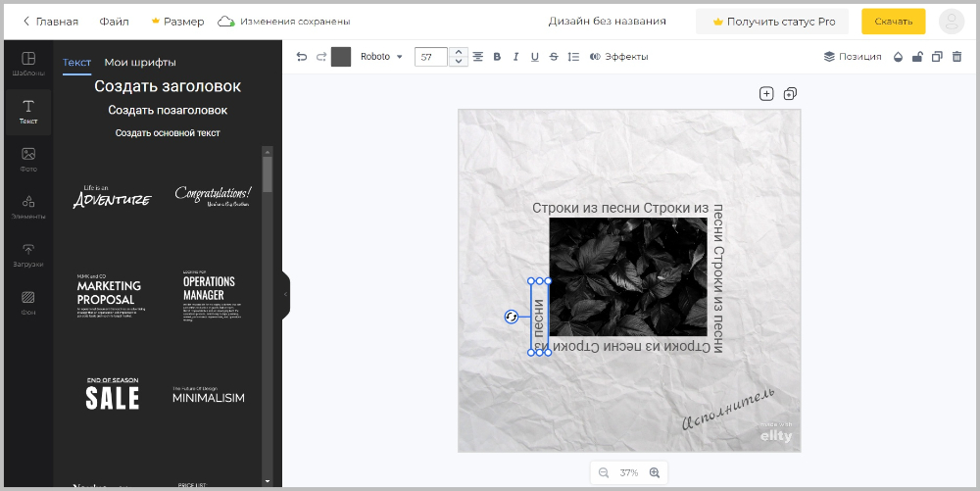Screen dimensions: 980x491
Task: Delete the selected element with trash icon
Action: click(x=956, y=57)
